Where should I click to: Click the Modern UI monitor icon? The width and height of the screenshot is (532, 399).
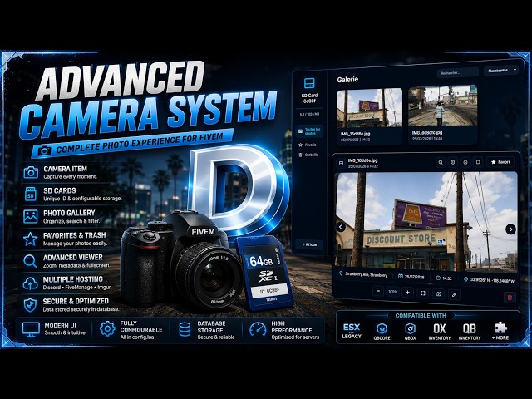(31, 329)
